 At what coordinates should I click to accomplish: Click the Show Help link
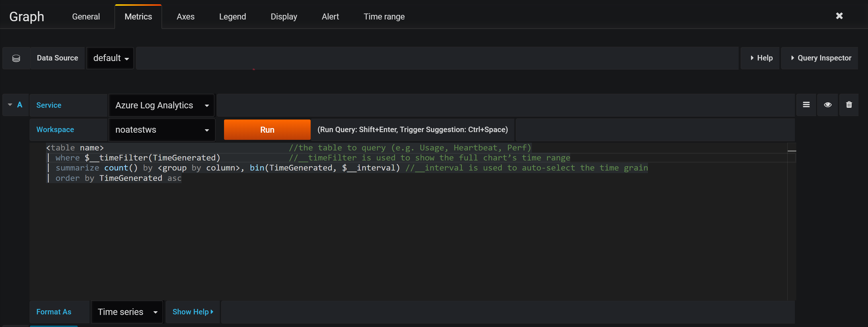tap(192, 312)
